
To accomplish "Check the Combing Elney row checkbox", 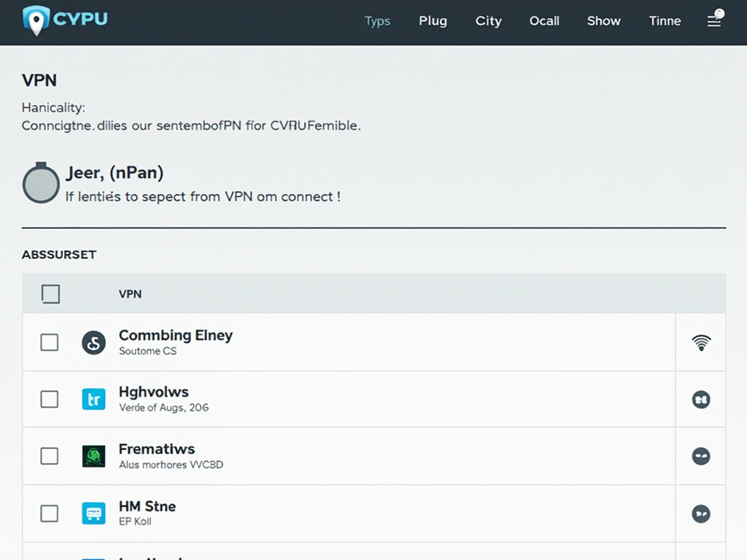I will tap(50, 342).
